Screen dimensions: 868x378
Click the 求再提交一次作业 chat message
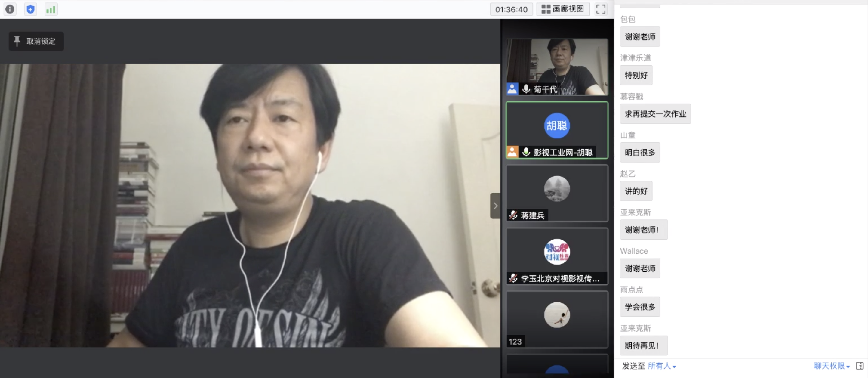(x=655, y=114)
